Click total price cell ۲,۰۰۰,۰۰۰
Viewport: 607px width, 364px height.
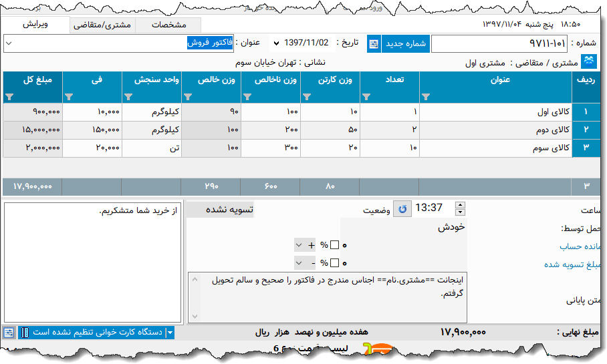tap(33, 148)
